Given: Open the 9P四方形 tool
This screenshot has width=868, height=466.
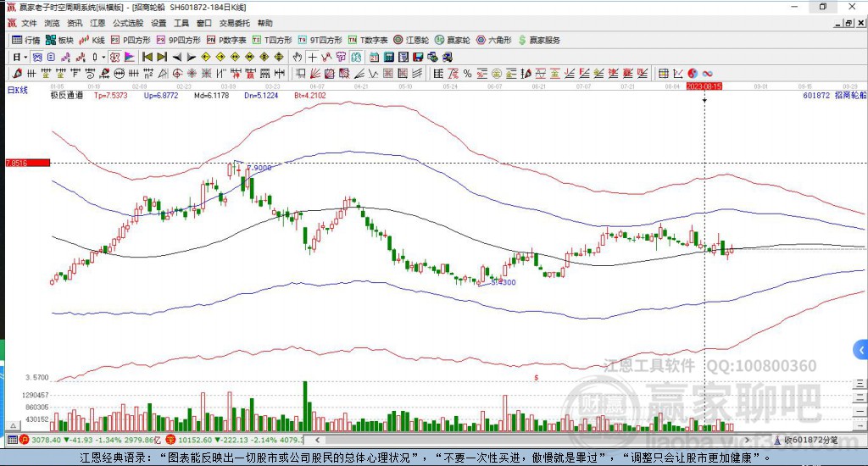Looking at the screenshot, I should [x=178, y=40].
